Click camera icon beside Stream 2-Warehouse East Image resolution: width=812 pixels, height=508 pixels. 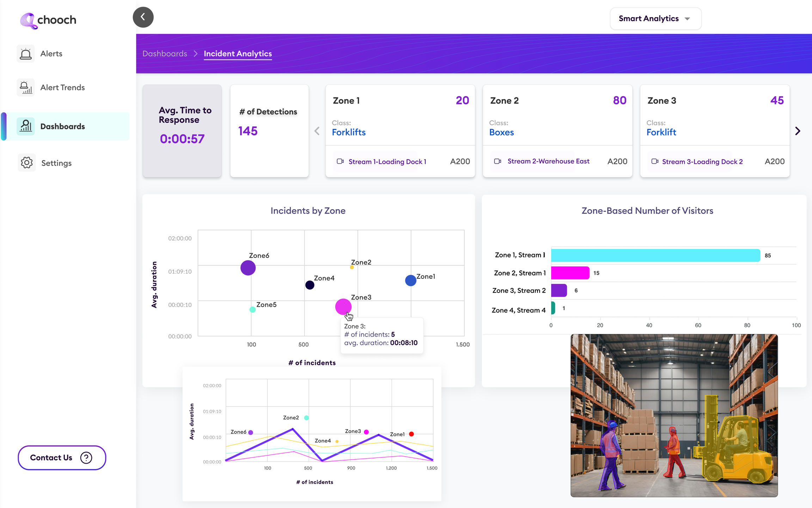498,161
